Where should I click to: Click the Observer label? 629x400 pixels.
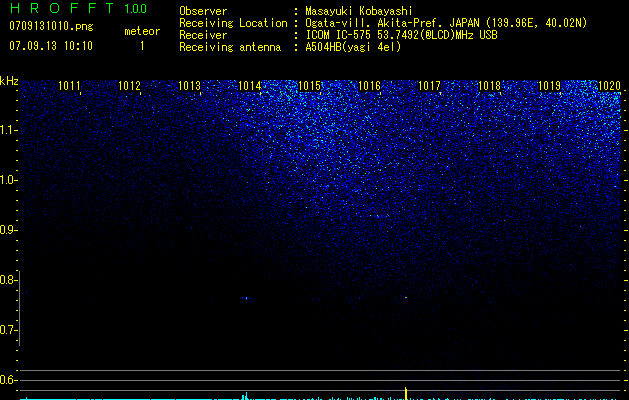(203, 11)
